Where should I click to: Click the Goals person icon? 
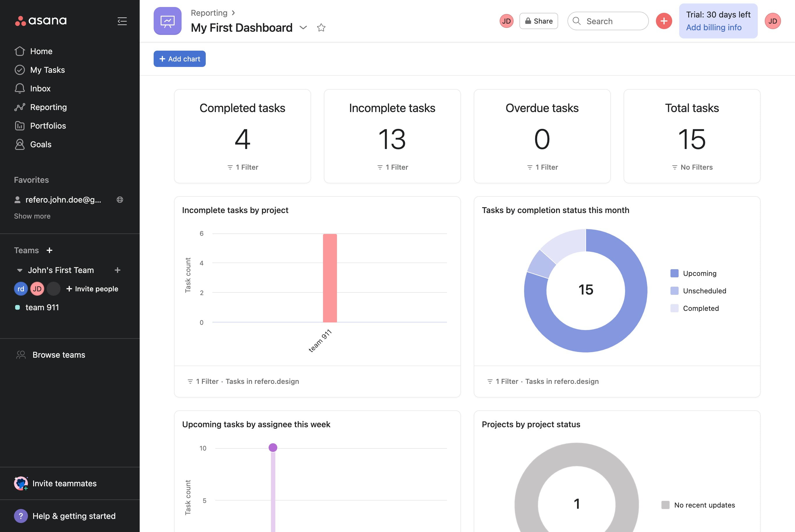[x=20, y=144]
